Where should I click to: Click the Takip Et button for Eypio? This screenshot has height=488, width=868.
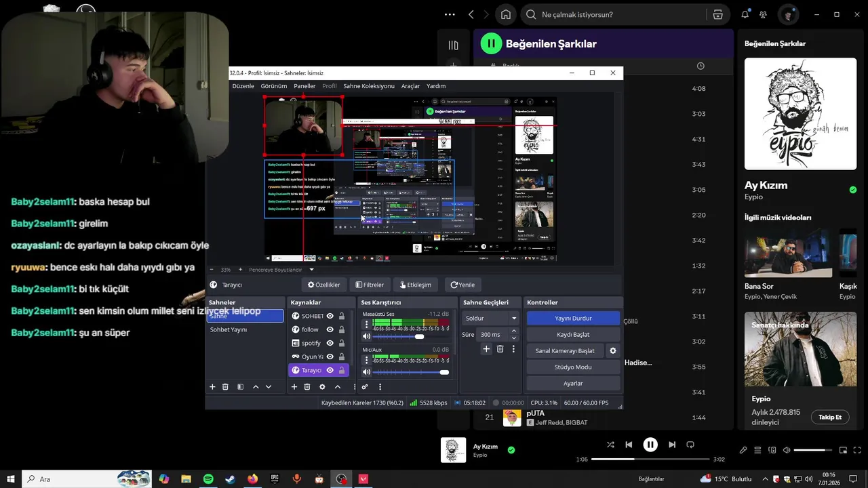point(829,417)
